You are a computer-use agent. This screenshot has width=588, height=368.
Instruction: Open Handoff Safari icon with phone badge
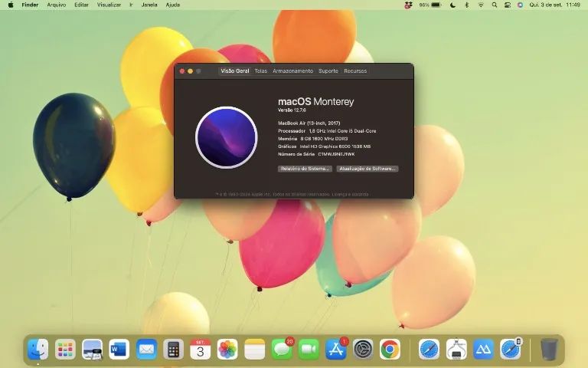click(x=511, y=350)
